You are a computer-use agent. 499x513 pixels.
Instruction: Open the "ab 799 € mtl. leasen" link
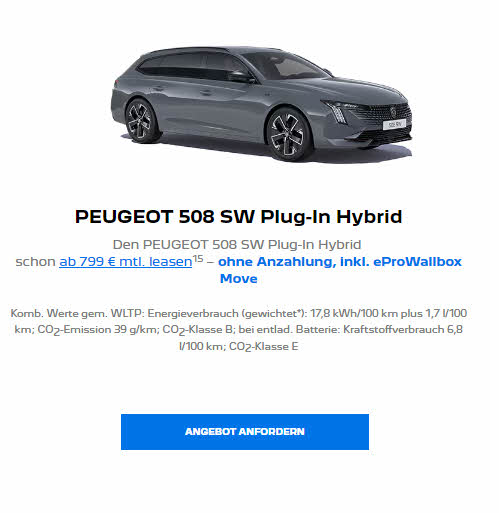126,262
